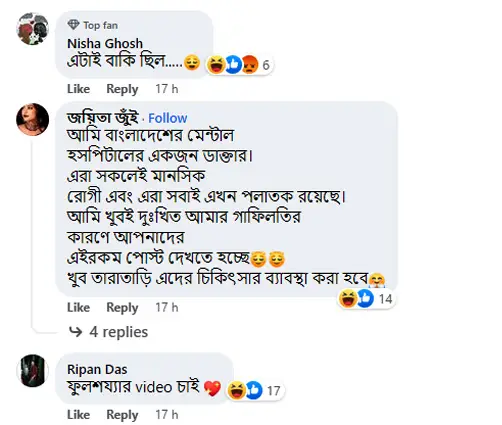
Task: Reply to Ripan Das's comment
Action: click(122, 415)
